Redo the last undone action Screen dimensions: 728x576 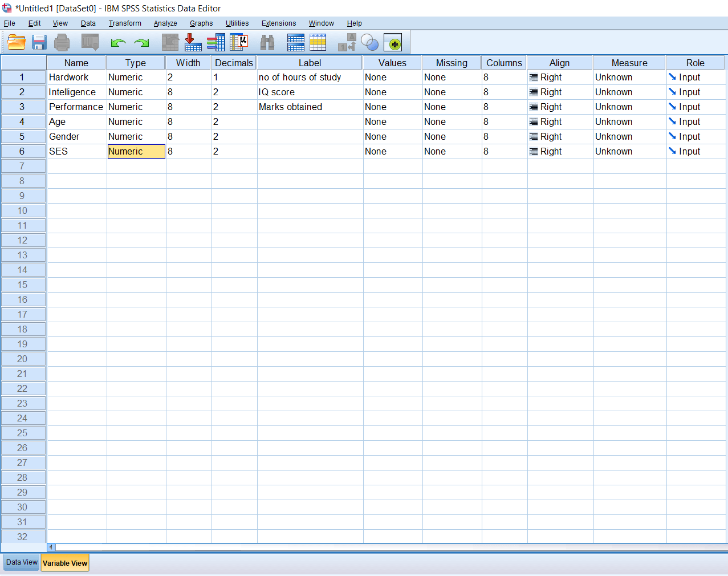pos(141,42)
